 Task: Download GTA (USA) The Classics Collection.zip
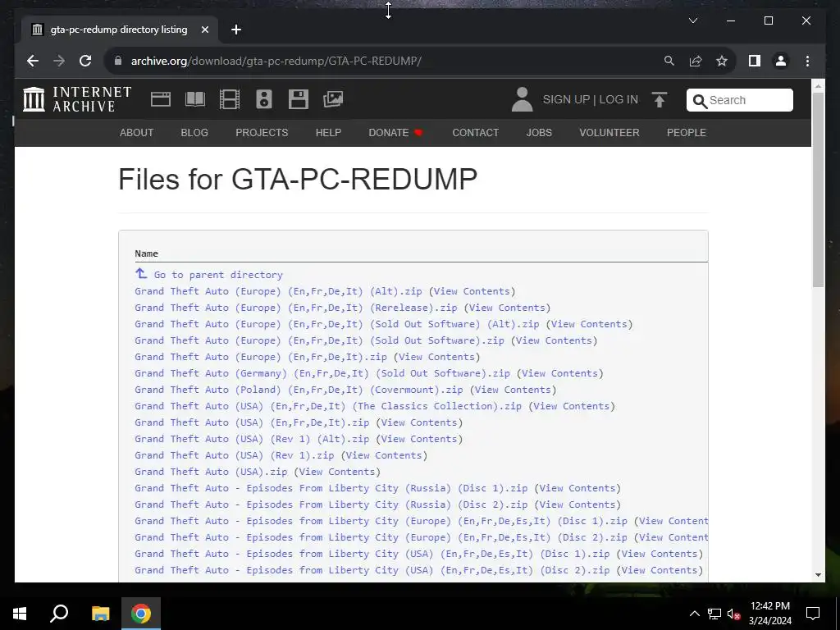328,406
